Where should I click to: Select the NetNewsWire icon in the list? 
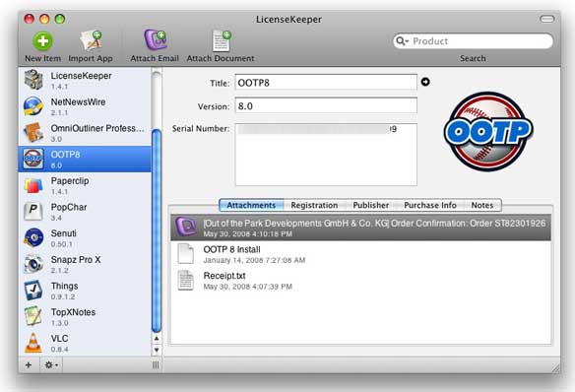tap(33, 106)
